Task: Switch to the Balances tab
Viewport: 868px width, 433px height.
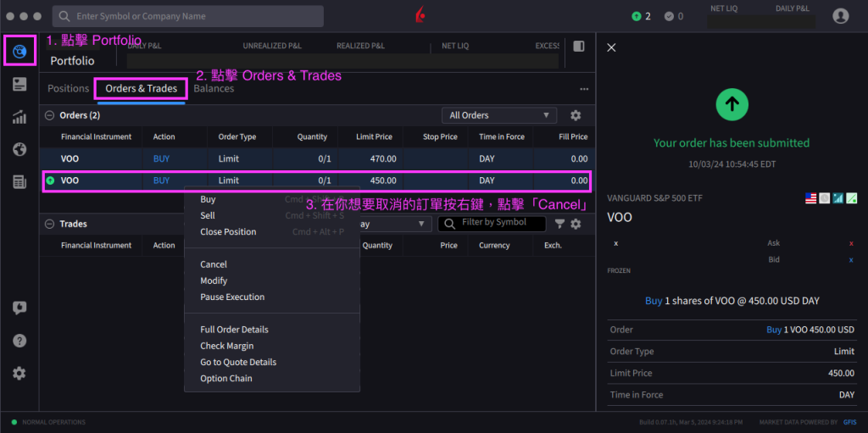Action: 214,88
